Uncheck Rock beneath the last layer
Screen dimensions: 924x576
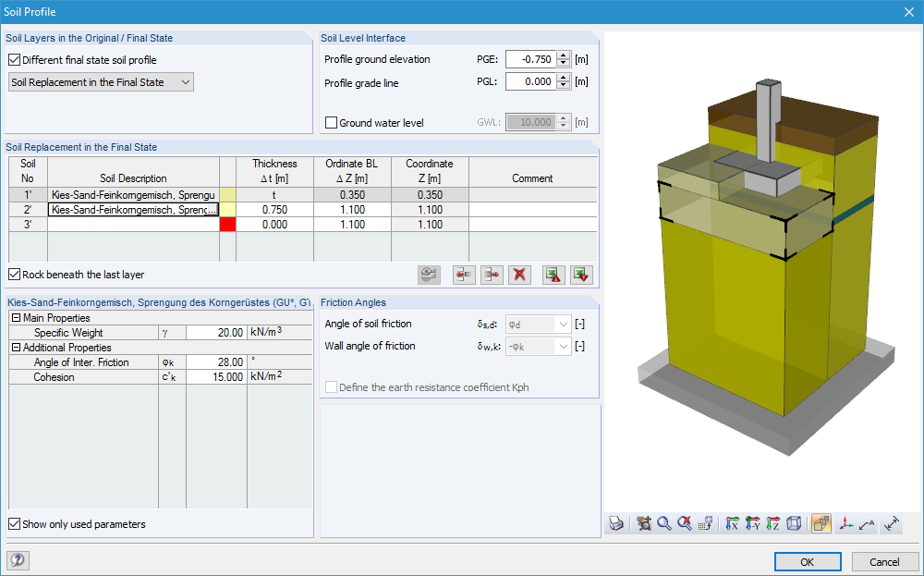(14, 275)
